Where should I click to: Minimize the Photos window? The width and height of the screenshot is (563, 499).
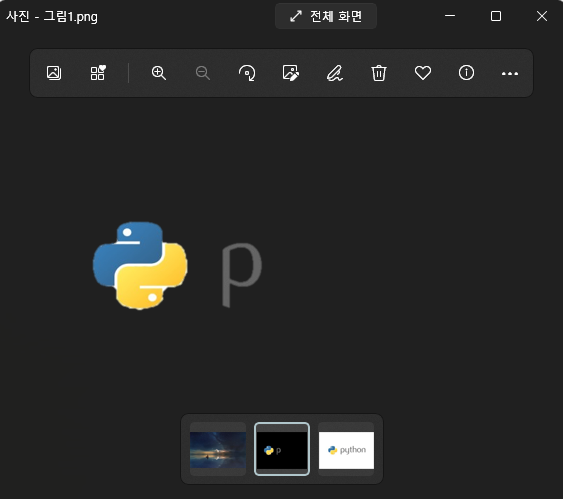pyautogui.click(x=450, y=16)
